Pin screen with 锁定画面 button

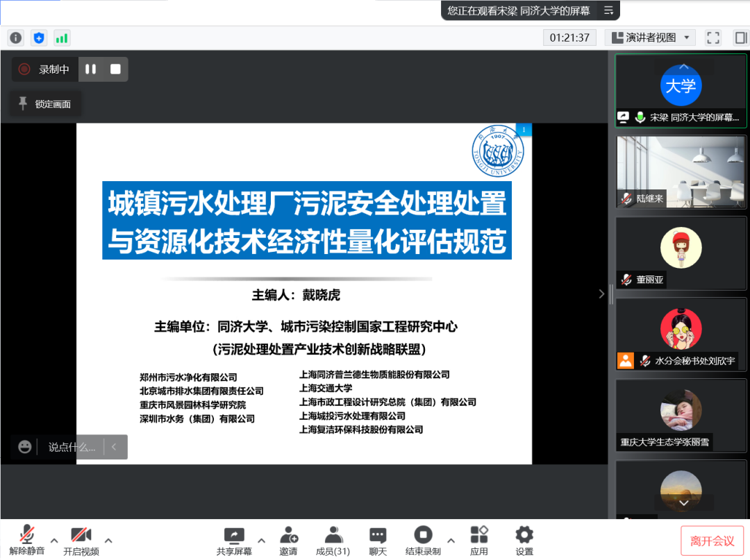point(46,103)
